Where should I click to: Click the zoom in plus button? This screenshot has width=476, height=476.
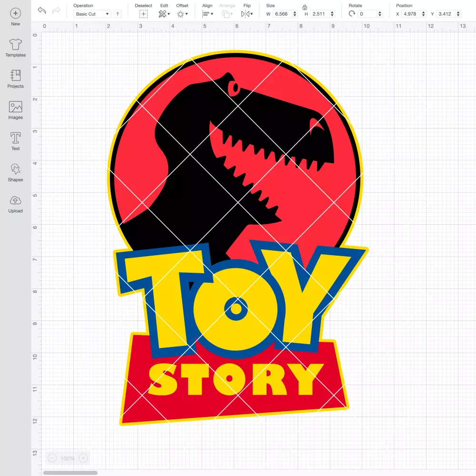[83, 458]
